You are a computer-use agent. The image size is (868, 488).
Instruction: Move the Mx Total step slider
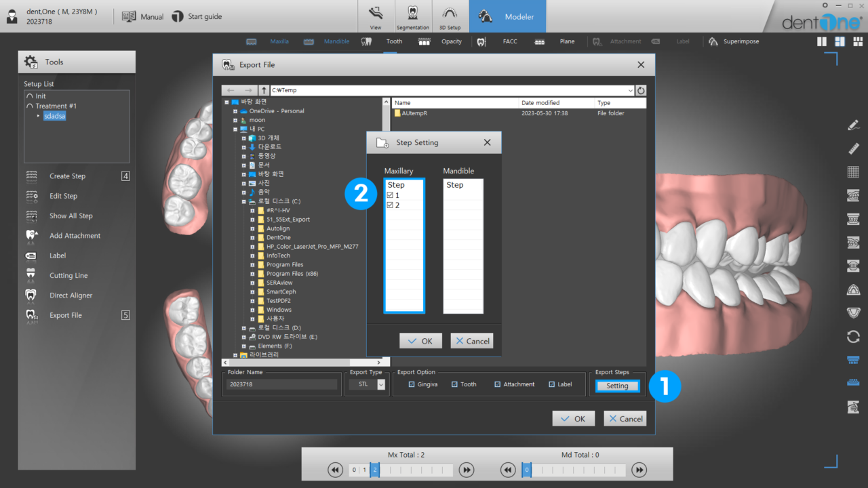375,469
